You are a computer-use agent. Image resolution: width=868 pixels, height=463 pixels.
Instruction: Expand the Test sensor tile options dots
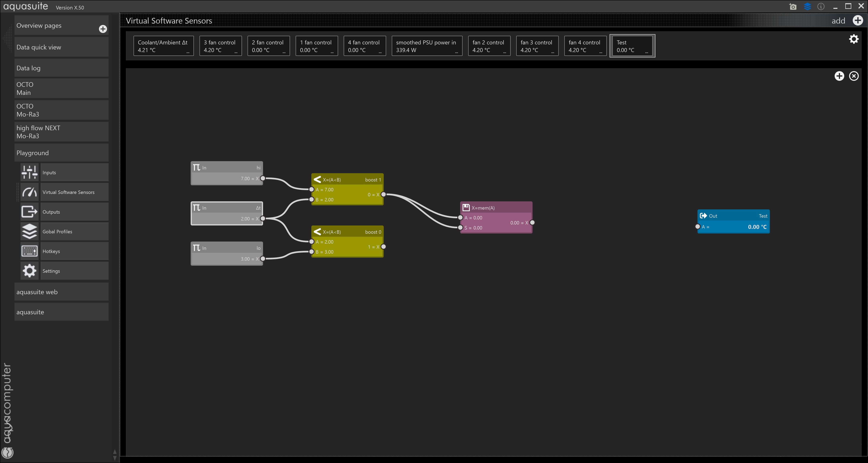(646, 52)
